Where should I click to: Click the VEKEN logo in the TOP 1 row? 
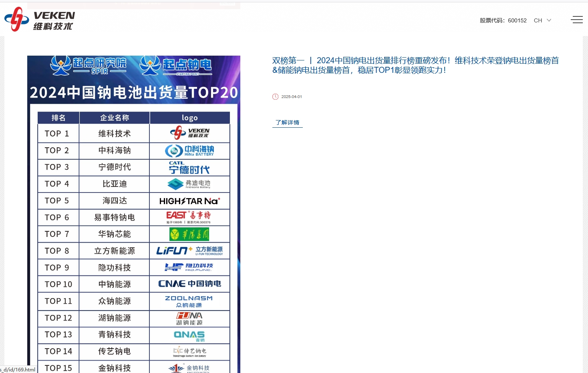[190, 133]
